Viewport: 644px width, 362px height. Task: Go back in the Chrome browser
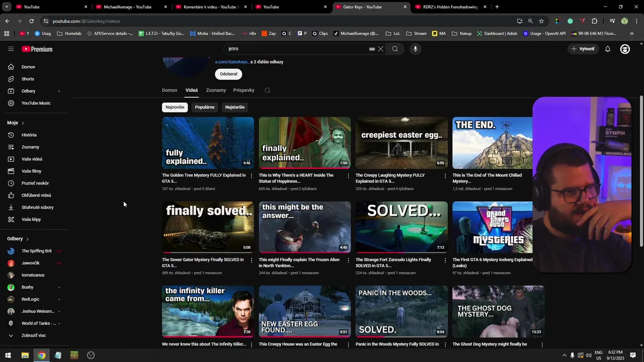[x=7, y=21]
